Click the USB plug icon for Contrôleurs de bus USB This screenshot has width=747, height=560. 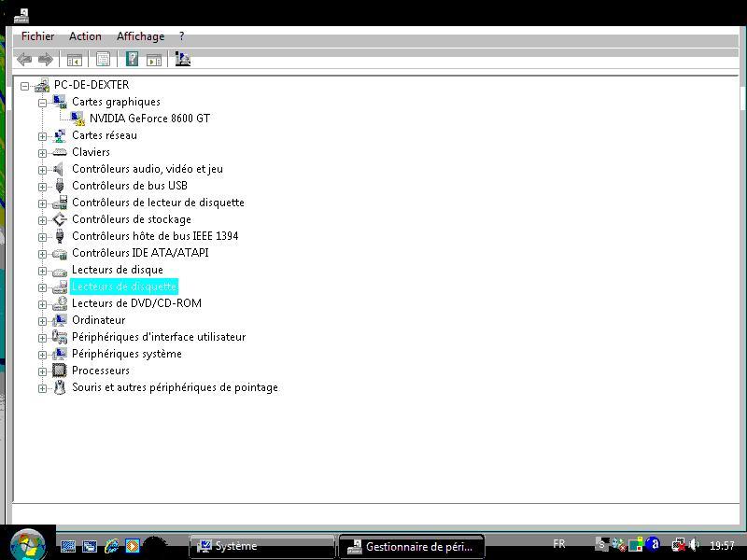point(60,186)
